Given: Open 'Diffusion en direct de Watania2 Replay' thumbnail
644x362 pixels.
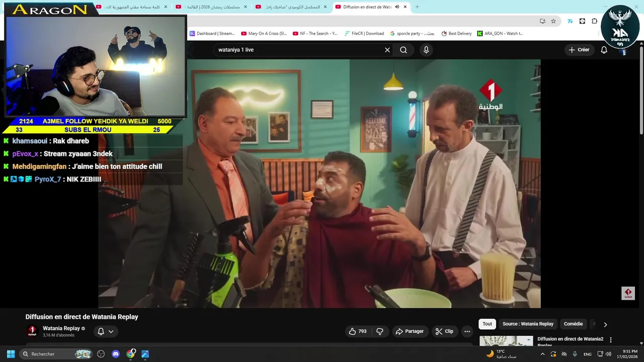Looking at the screenshot, I should pyautogui.click(x=506, y=341).
